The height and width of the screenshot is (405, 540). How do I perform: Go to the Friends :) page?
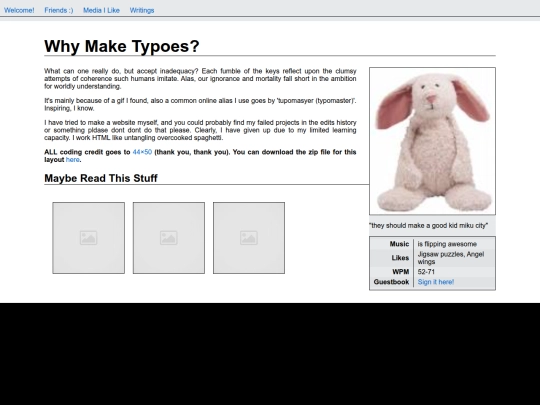[59, 10]
